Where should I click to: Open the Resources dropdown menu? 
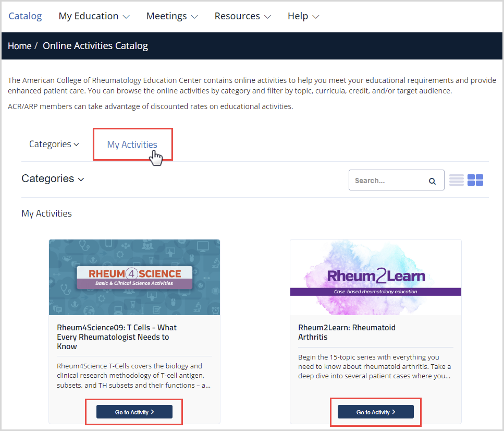tap(243, 16)
